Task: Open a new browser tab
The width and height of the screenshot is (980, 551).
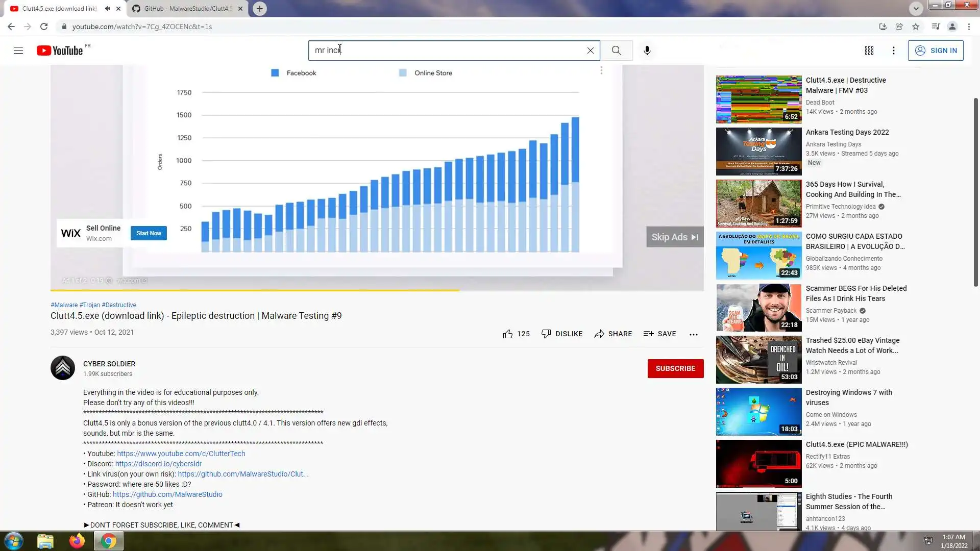Action: click(x=260, y=9)
